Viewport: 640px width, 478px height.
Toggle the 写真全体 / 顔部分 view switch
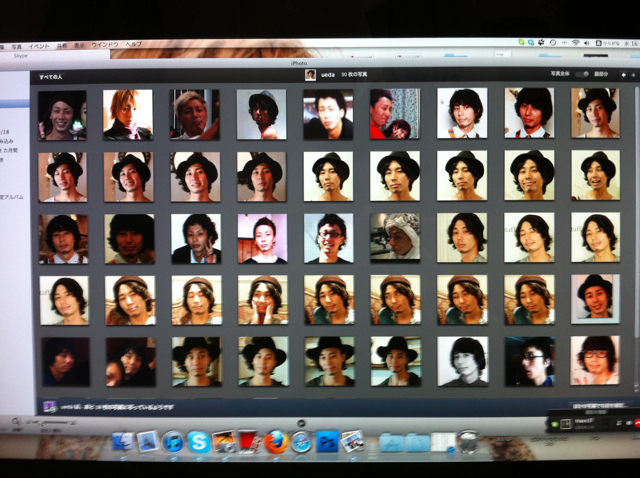pos(582,74)
